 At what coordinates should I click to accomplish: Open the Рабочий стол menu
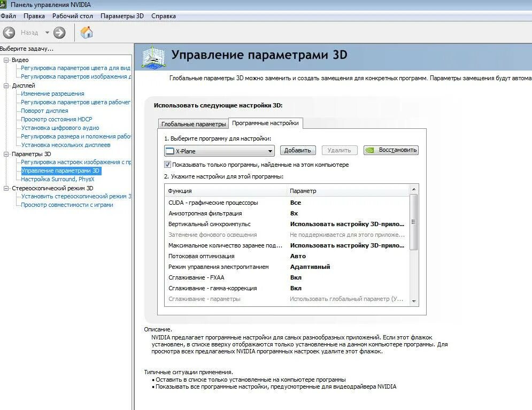click(72, 16)
